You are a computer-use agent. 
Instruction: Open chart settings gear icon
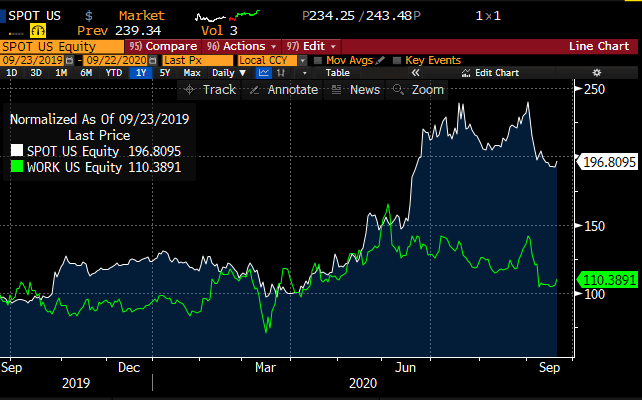597,73
